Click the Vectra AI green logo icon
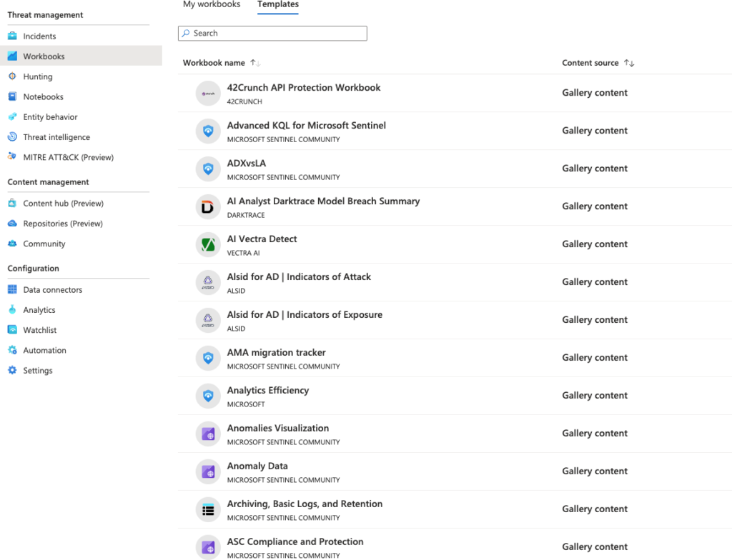This screenshot has height=560, width=732. [x=208, y=244]
